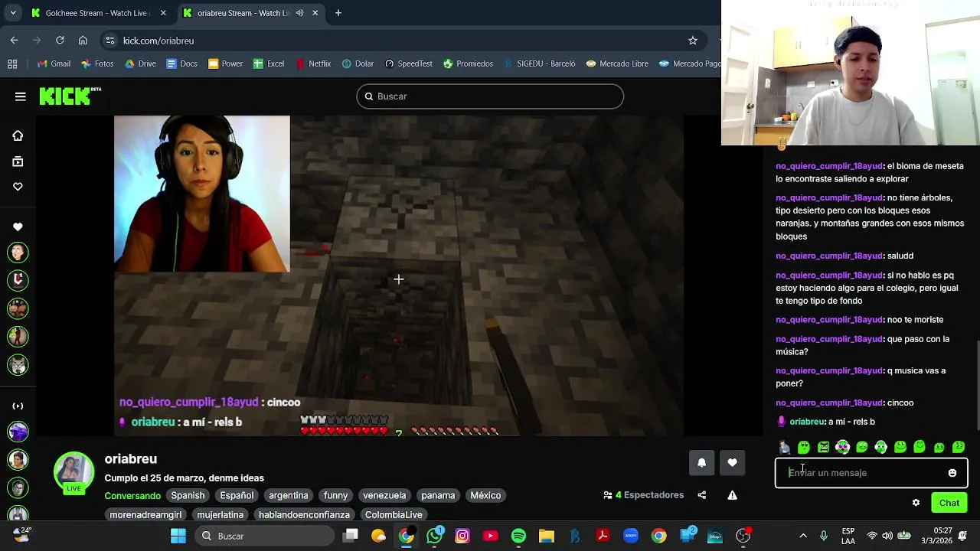Open the browser apps grid icon
This screenshot has height=551, width=980.
12,64
